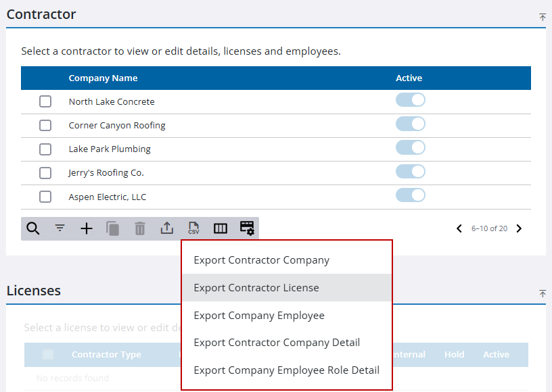552x392 pixels.
Task: Collapse the Contractor section
Action: tap(542, 17)
